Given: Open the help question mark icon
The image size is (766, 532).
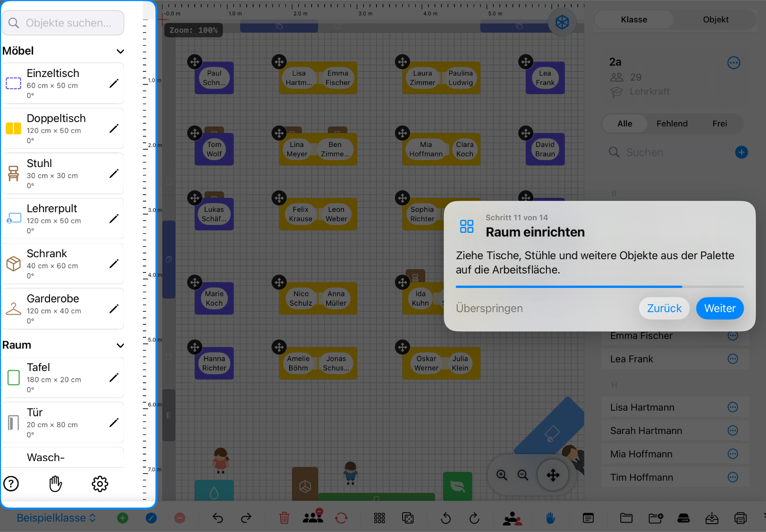Looking at the screenshot, I should (x=11, y=484).
